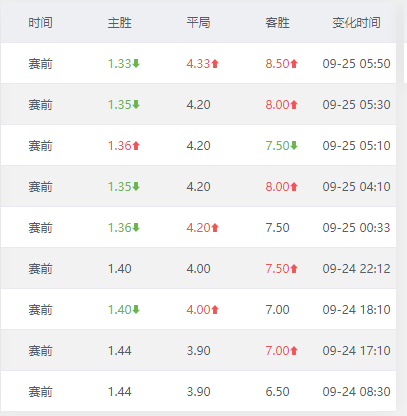Select the 6.50 away win odds
407x416 pixels.
(x=277, y=392)
